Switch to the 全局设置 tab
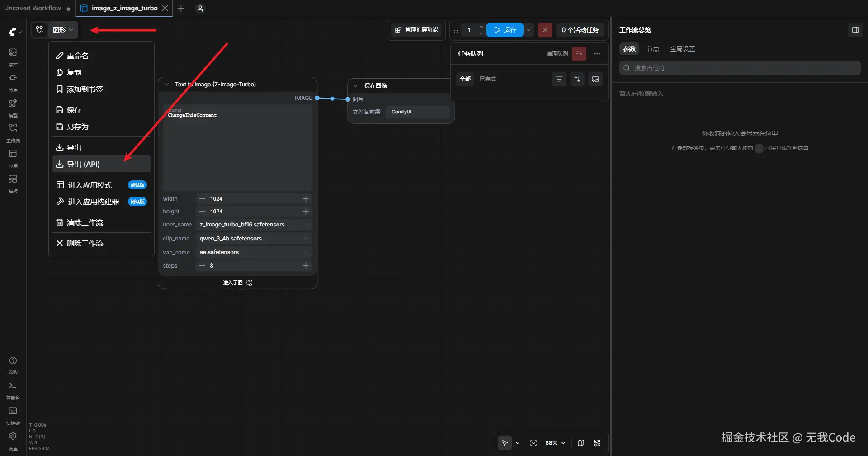The width and height of the screenshot is (868, 456). click(682, 49)
